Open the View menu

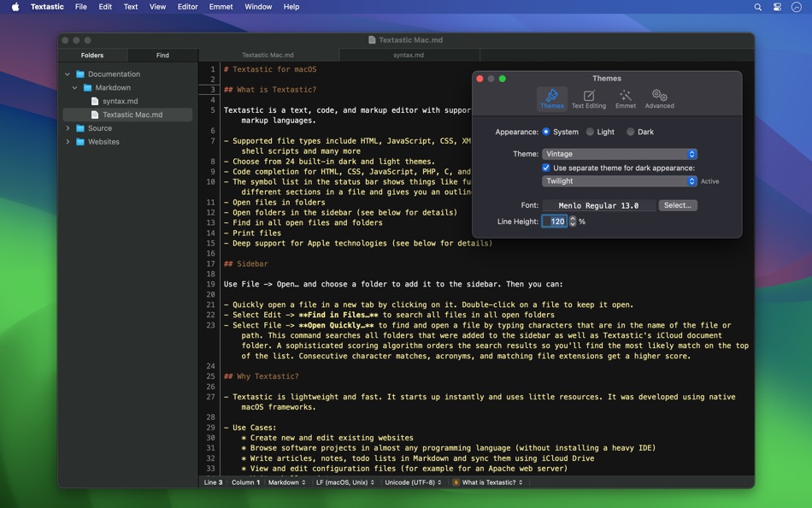157,7
